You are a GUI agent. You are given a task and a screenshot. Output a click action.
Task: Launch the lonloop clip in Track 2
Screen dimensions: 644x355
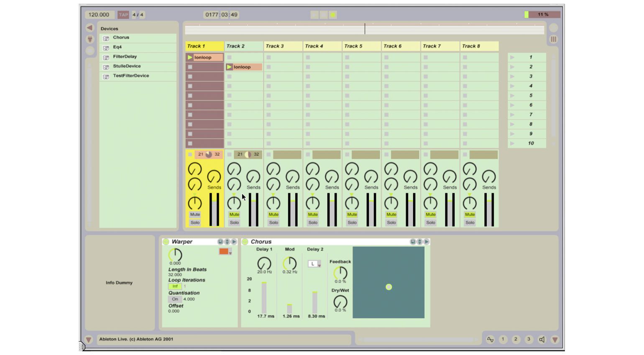(x=229, y=67)
